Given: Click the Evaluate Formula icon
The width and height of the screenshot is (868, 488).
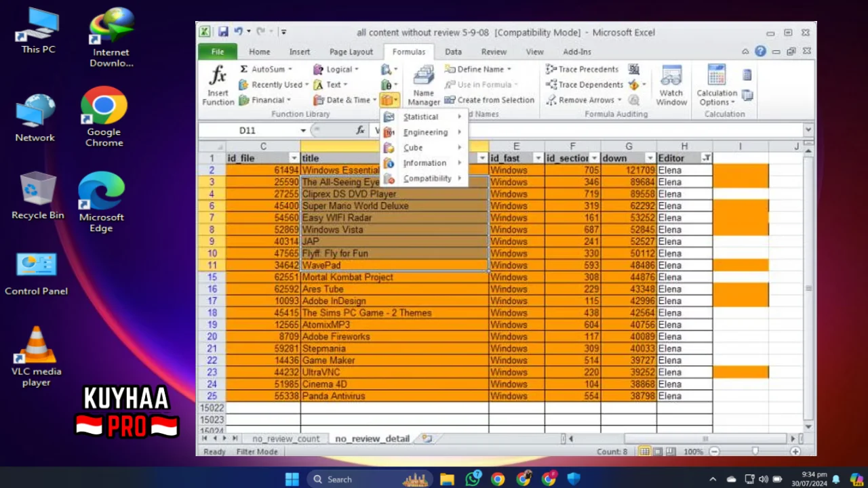Looking at the screenshot, I should 634,100.
